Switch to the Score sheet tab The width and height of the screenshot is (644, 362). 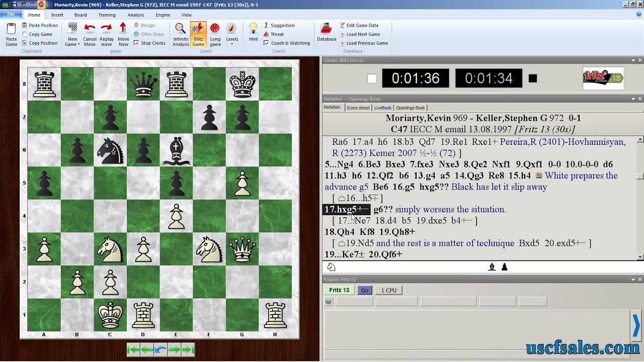point(358,108)
